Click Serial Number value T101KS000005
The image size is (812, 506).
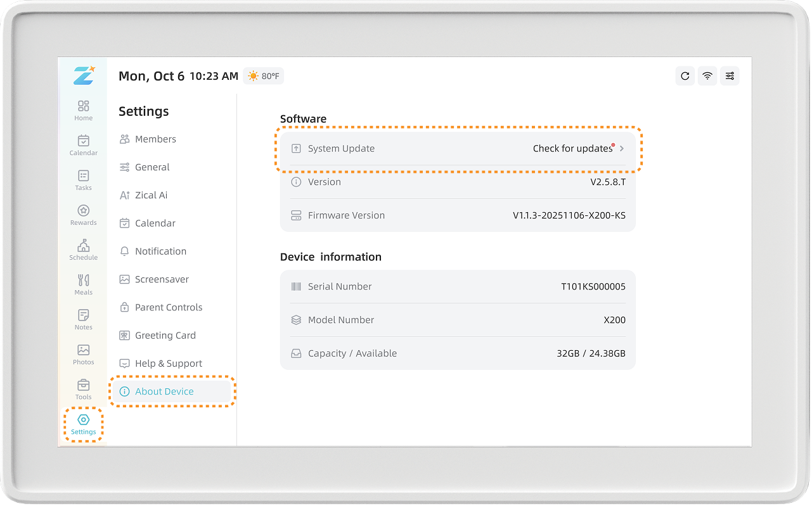point(593,286)
